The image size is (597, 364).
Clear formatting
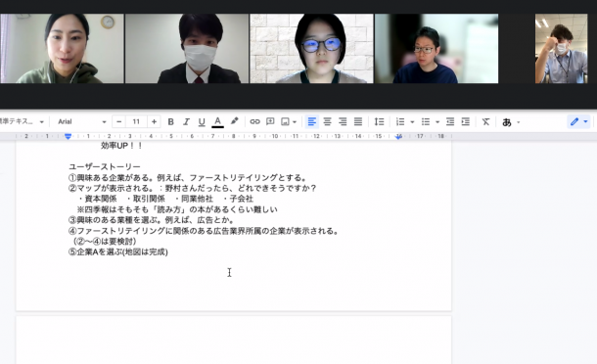485,122
